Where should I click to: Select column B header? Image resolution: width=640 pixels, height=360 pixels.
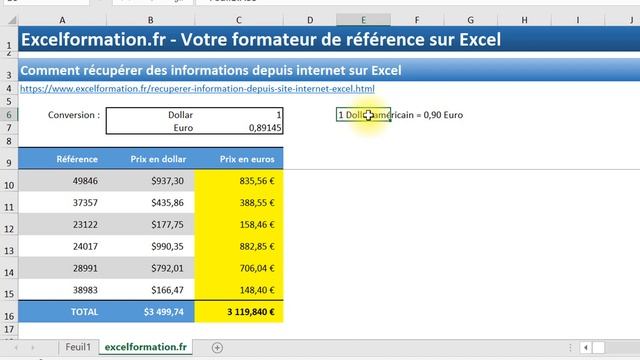150,20
